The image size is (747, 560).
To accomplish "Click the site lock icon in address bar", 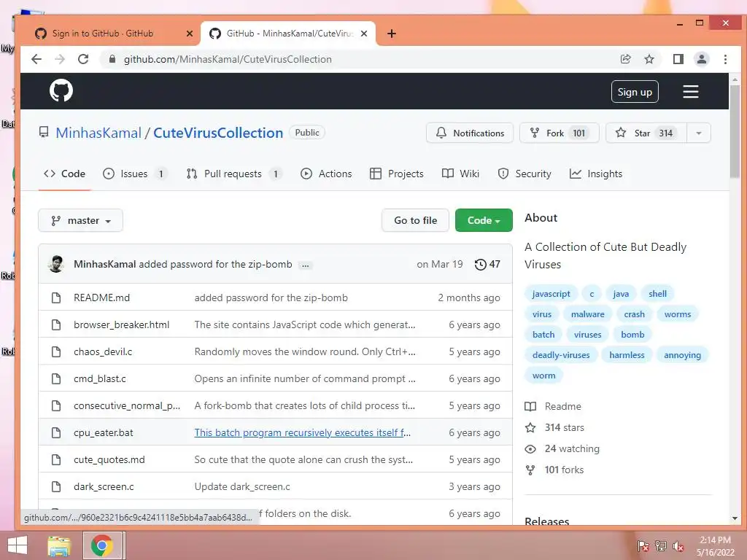I will click(x=112, y=59).
